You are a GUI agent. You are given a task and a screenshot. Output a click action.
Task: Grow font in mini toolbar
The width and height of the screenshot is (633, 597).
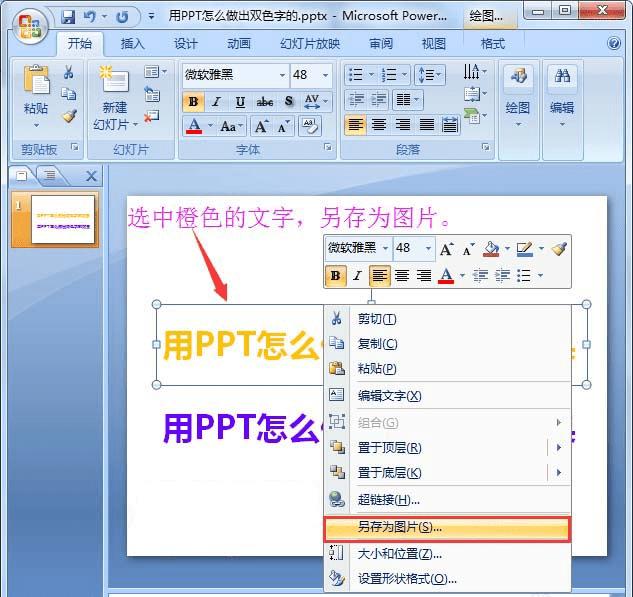pyautogui.click(x=446, y=249)
